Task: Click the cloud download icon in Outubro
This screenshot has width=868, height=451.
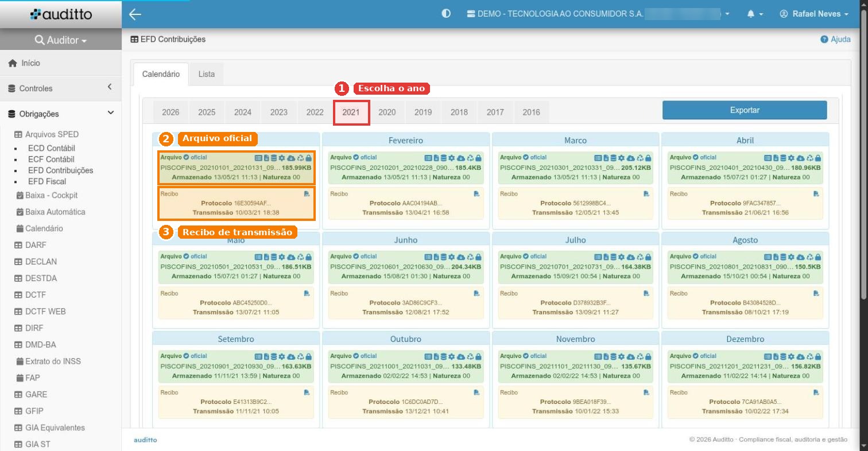Action: point(460,356)
